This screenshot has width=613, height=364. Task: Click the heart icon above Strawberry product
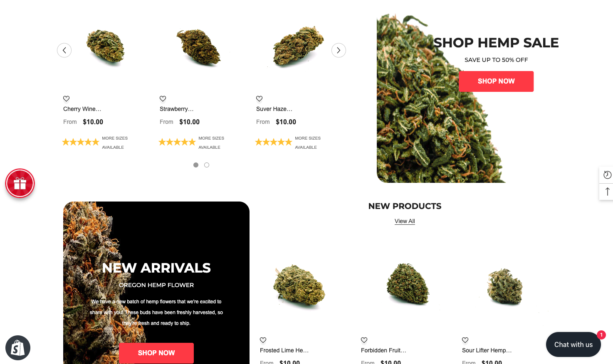(x=163, y=98)
